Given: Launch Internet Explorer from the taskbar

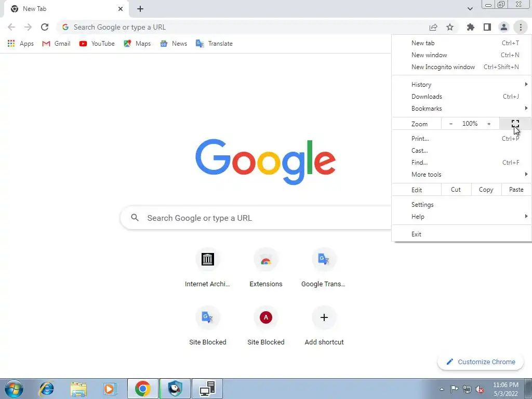Looking at the screenshot, I should (46, 389).
